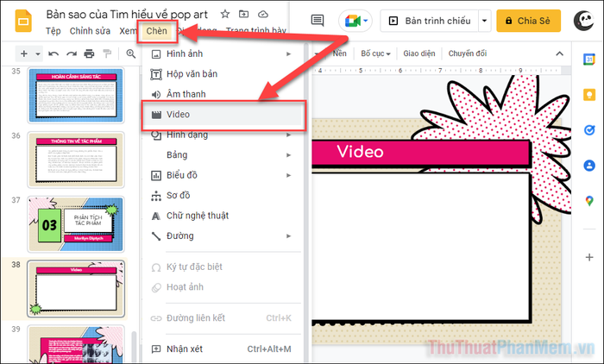Click the Video title text on slide
The height and width of the screenshot is (364, 604).
point(360,152)
